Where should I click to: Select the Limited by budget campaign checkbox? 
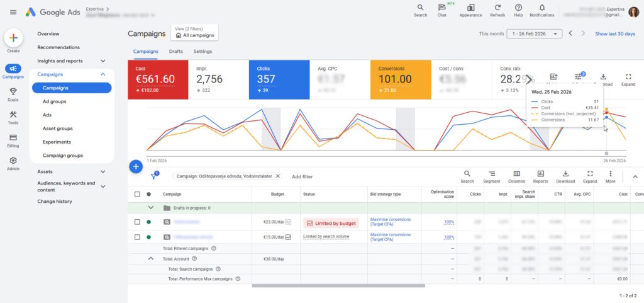pos(137,222)
